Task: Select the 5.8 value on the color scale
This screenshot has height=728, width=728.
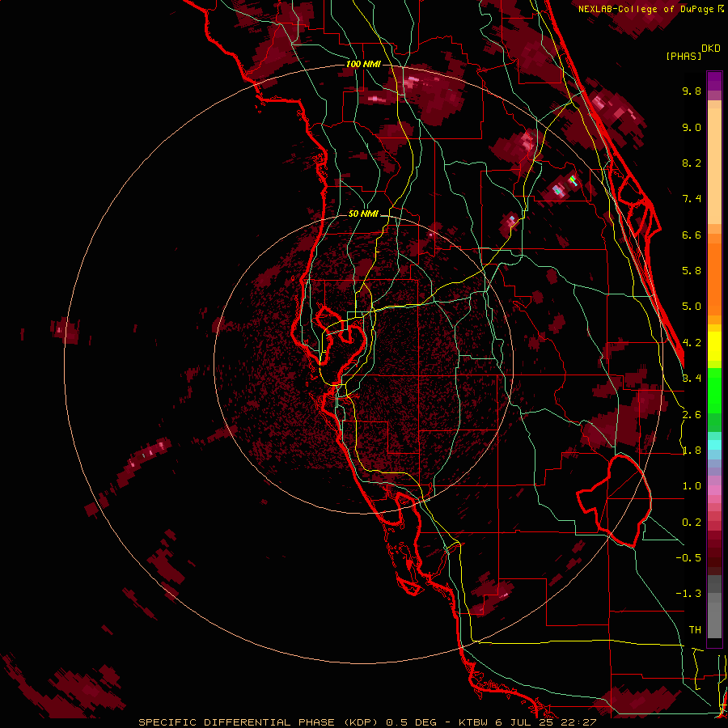Action: [692, 271]
